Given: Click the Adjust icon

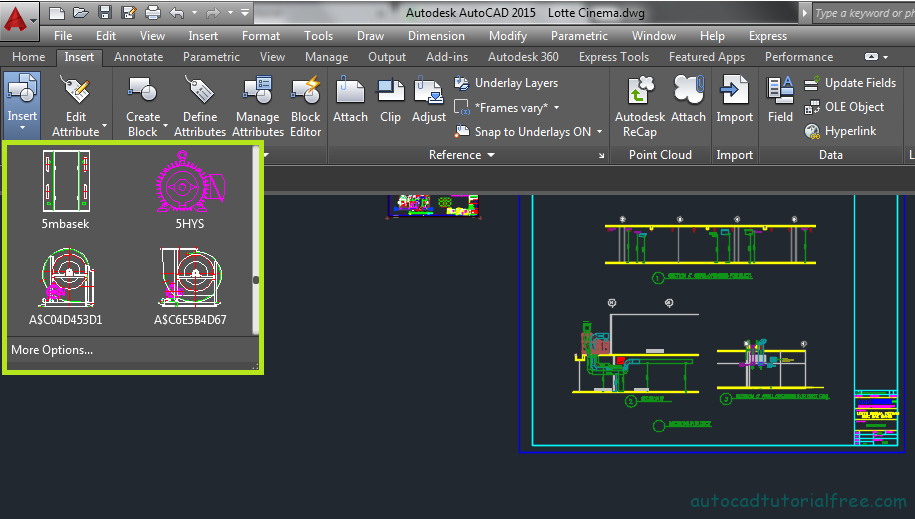Looking at the screenshot, I should click(429, 89).
